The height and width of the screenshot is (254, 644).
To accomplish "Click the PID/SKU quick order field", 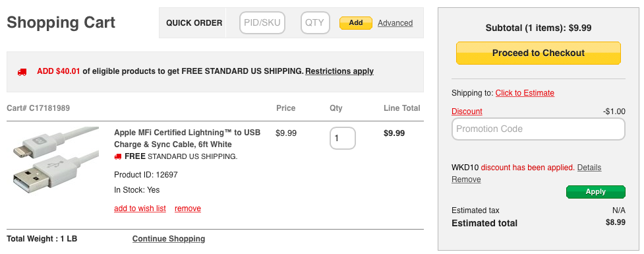I will 262,22.
